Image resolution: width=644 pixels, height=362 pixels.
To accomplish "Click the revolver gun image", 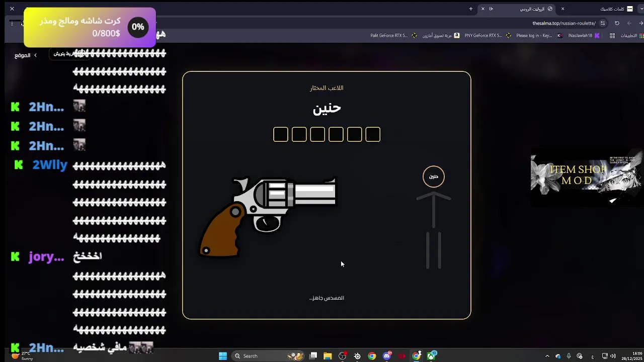I will pos(268,217).
